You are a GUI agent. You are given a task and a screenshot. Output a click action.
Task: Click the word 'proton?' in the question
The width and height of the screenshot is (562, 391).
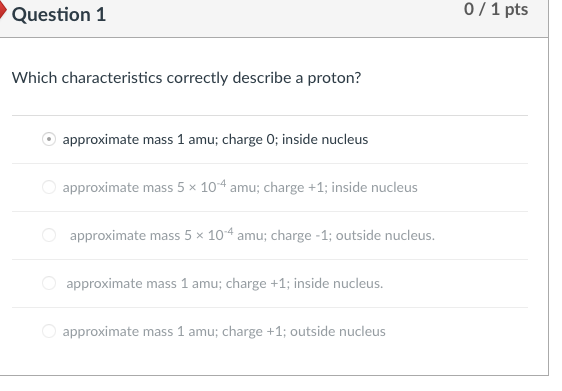pyautogui.click(x=334, y=78)
